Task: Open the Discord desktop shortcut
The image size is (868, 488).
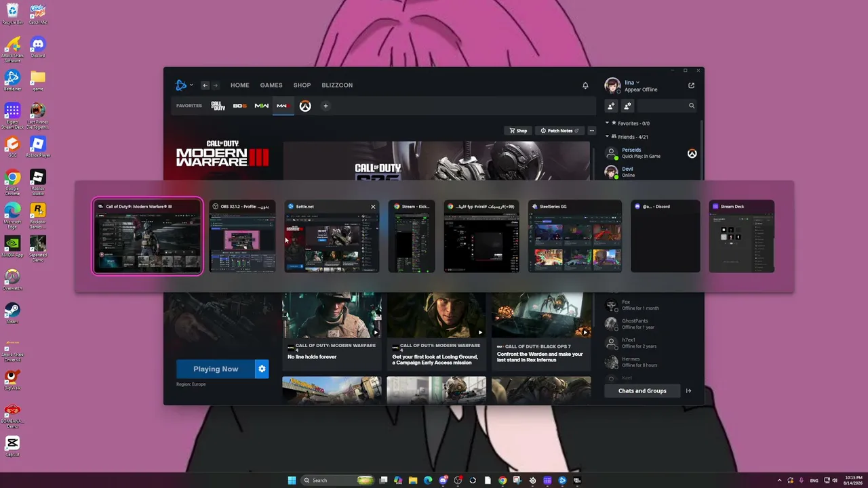Action: [38, 47]
